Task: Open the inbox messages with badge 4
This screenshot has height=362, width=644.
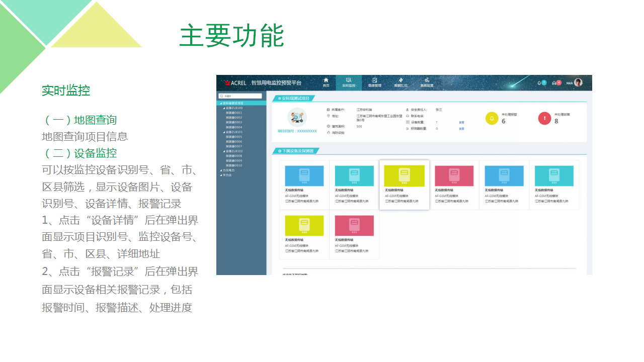Action: (556, 82)
